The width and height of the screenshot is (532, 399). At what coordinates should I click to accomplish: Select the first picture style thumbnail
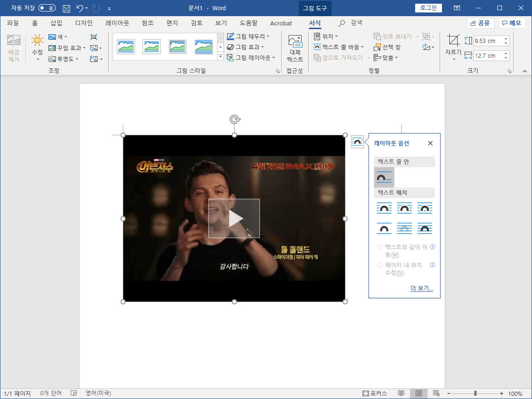126,47
